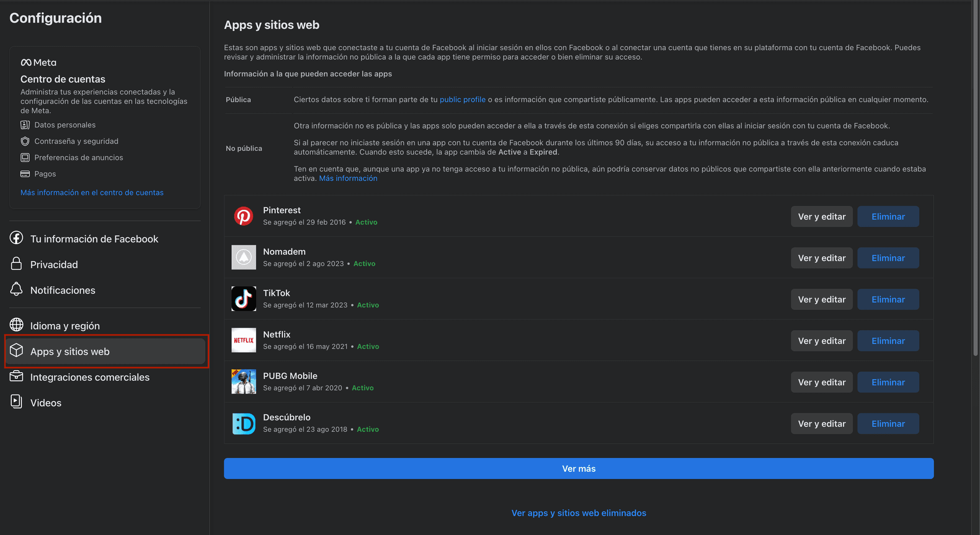Remove Nomadem with the Eliminar button

pos(888,258)
